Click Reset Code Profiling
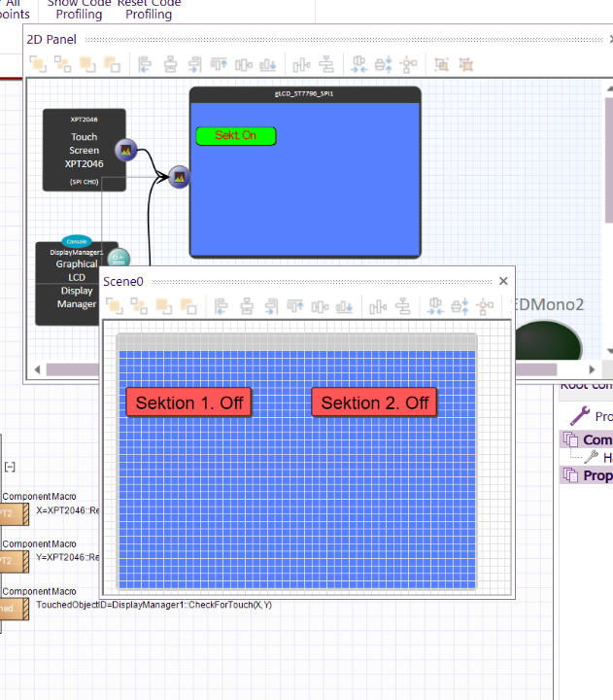613x700 pixels. click(x=149, y=9)
